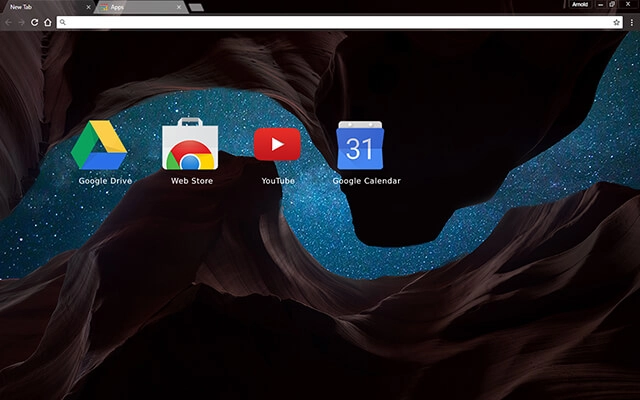
Task: Click the "Google Drive" label text
Action: [x=105, y=181]
